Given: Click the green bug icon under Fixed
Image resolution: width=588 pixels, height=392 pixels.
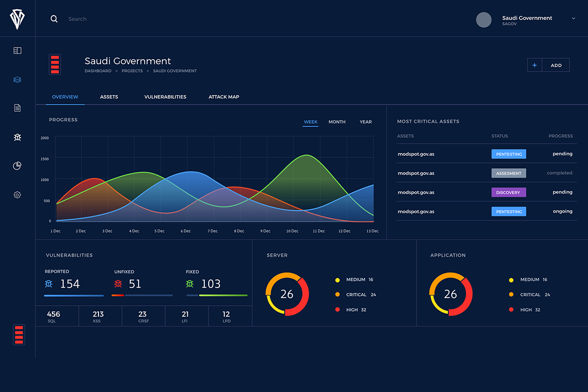Looking at the screenshot, I should [x=190, y=283].
